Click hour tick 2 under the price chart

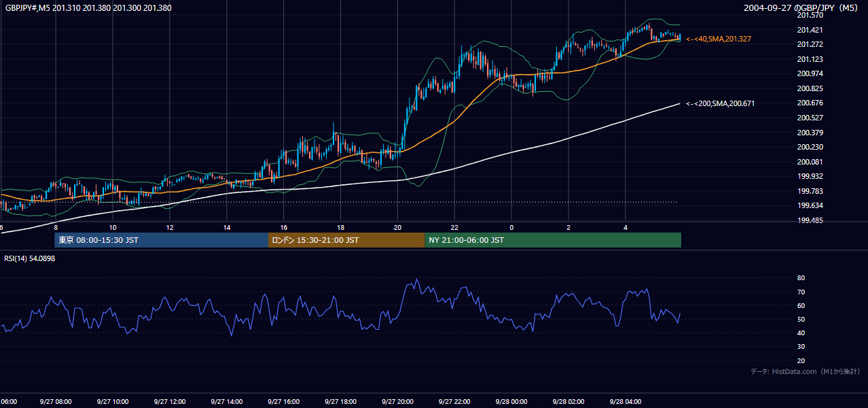coord(568,227)
